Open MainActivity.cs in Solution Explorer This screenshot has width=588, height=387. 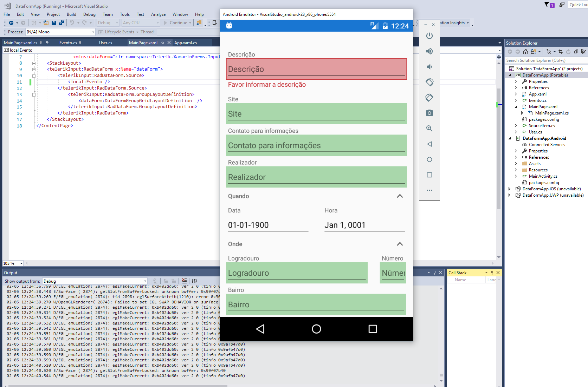(x=543, y=176)
